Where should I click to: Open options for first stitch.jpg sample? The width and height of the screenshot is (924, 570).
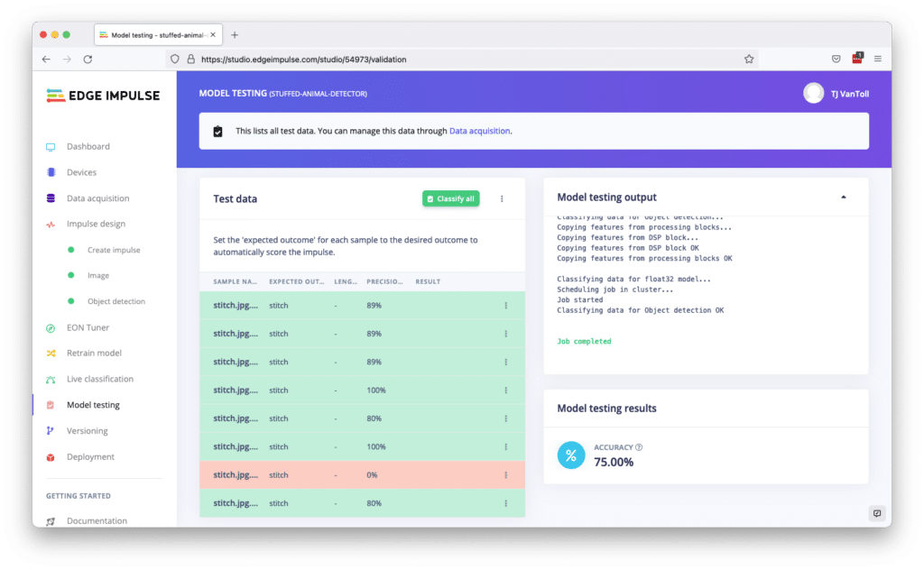(505, 306)
